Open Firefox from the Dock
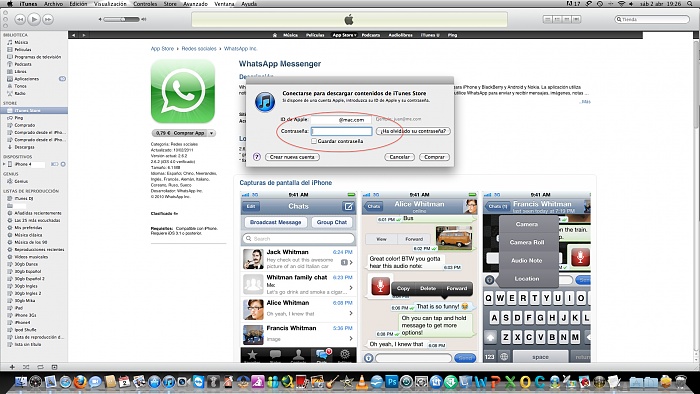This screenshot has height=394, width=700. [80, 382]
